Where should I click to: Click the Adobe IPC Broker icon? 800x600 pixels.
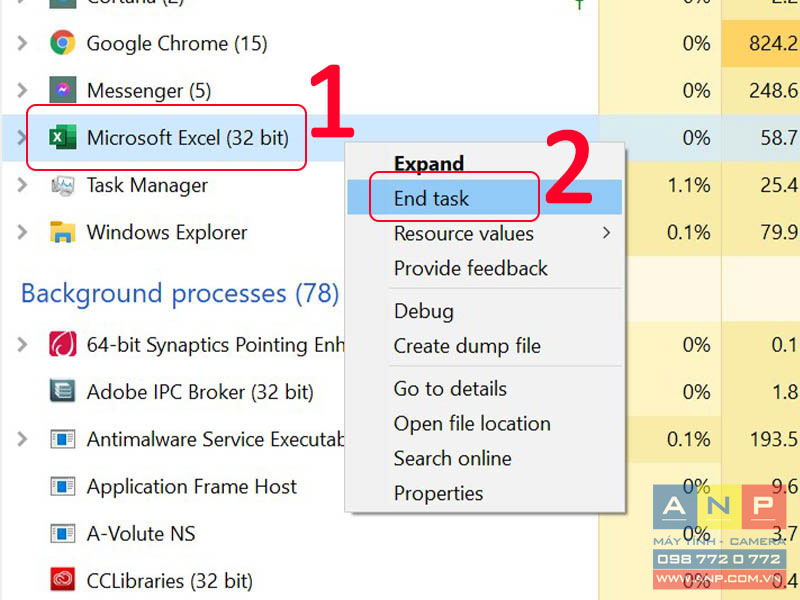tap(63, 391)
